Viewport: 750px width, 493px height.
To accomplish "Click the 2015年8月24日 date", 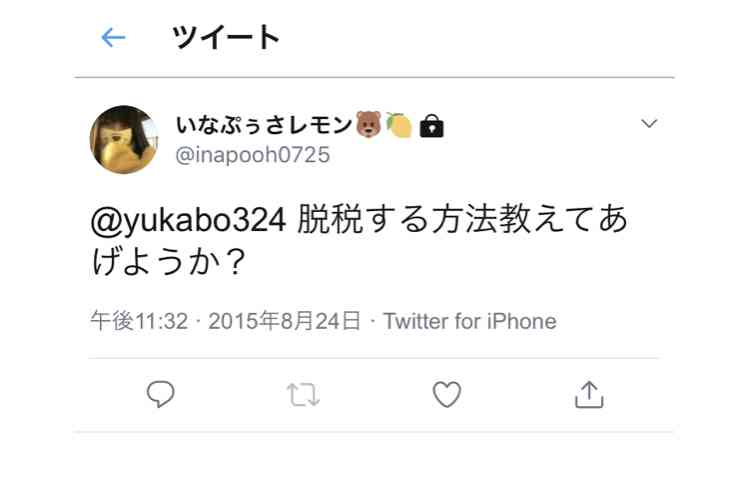I will 285,321.
